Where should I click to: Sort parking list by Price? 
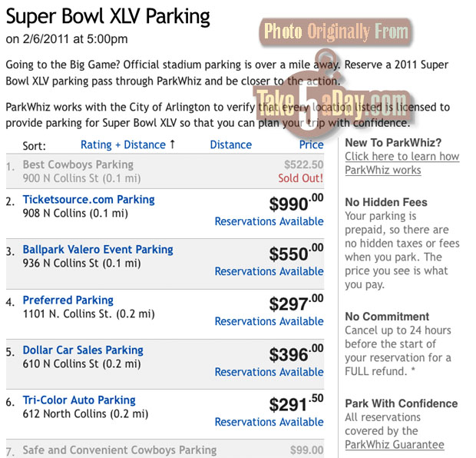coord(311,144)
